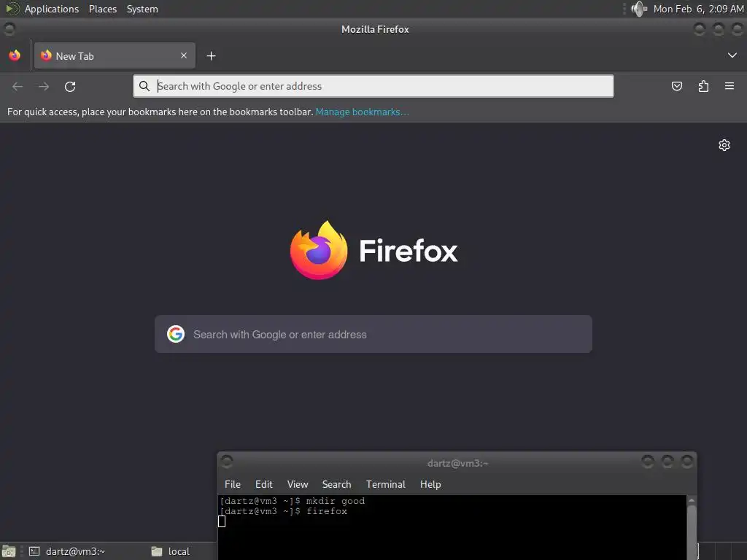
Task: Click the terminal vertical scrollbar thumb
Action: coord(692,532)
